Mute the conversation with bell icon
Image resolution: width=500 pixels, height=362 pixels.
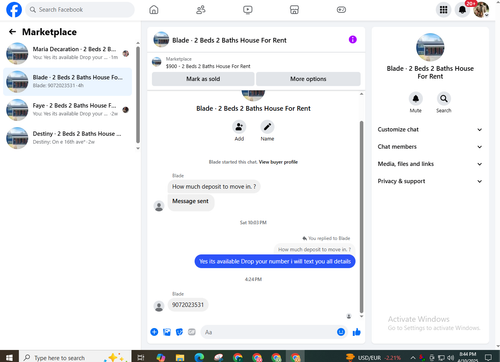[x=416, y=99]
